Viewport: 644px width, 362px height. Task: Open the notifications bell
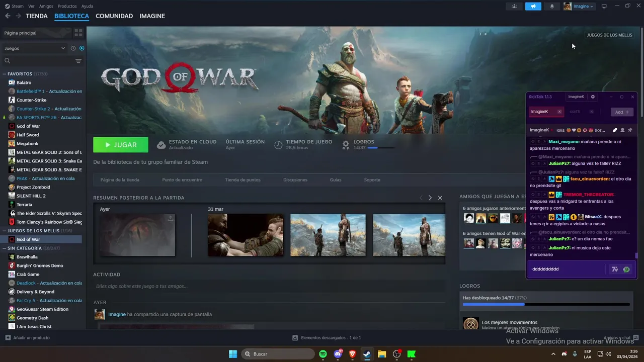[x=552, y=6]
